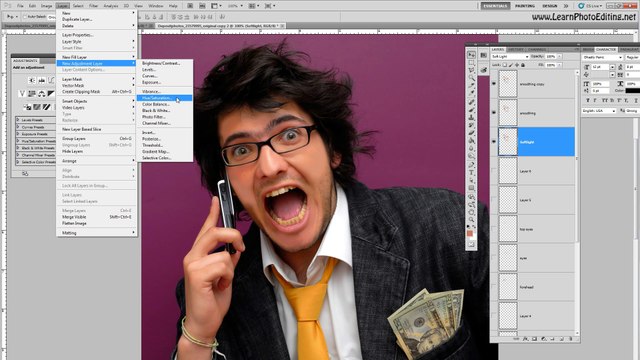
Task: Show the 'Layer 6' layer visibility box
Action: (x=494, y=171)
